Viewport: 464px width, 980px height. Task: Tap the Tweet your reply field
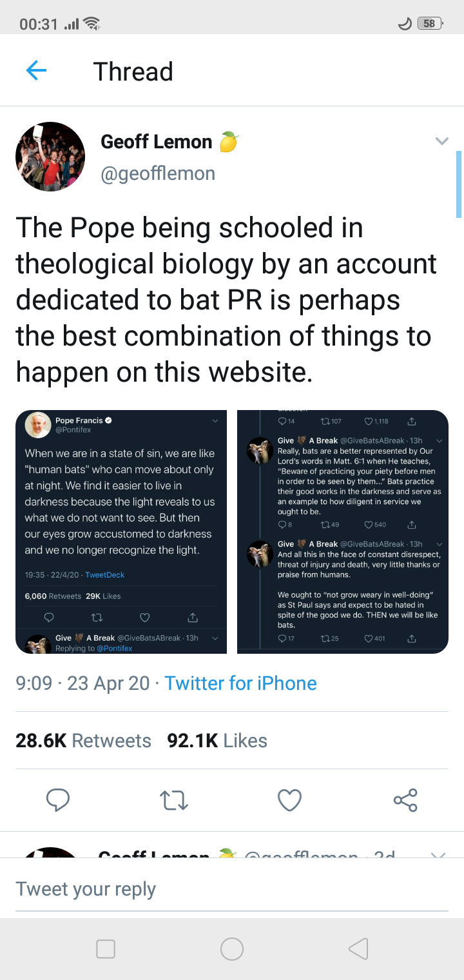coord(232,889)
